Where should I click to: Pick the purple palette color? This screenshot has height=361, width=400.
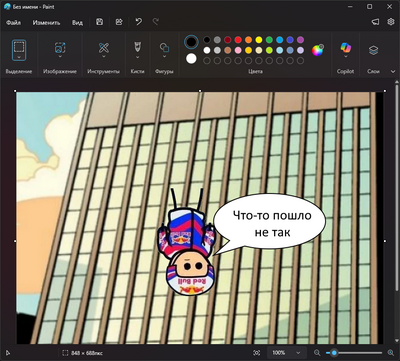click(300, 40)
